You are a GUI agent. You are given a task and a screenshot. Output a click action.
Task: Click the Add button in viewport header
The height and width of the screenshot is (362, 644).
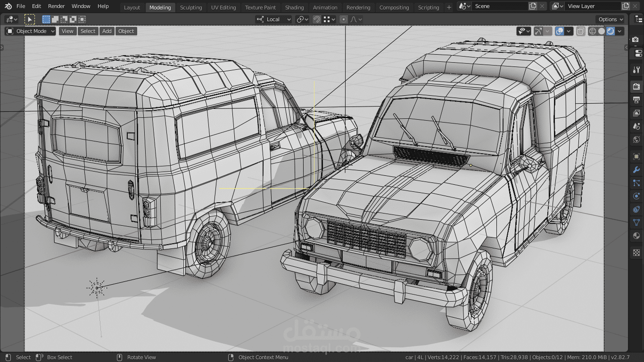107,31
